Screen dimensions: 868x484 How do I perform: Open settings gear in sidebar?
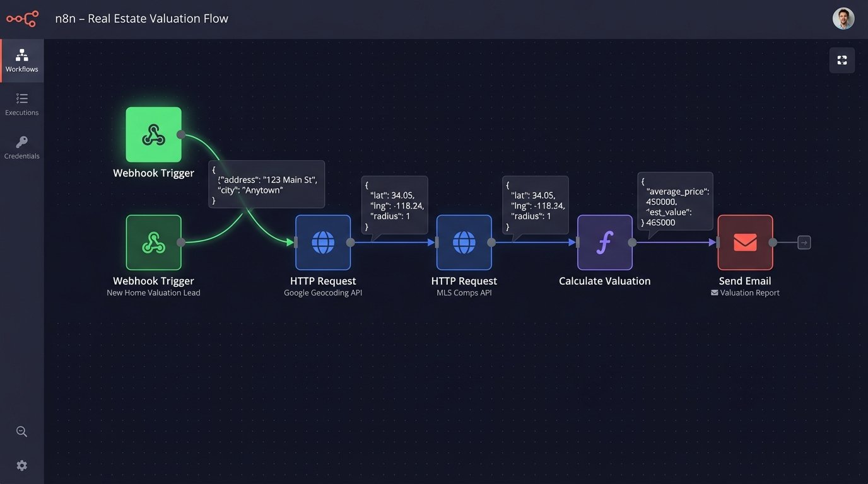click(22, 466)
